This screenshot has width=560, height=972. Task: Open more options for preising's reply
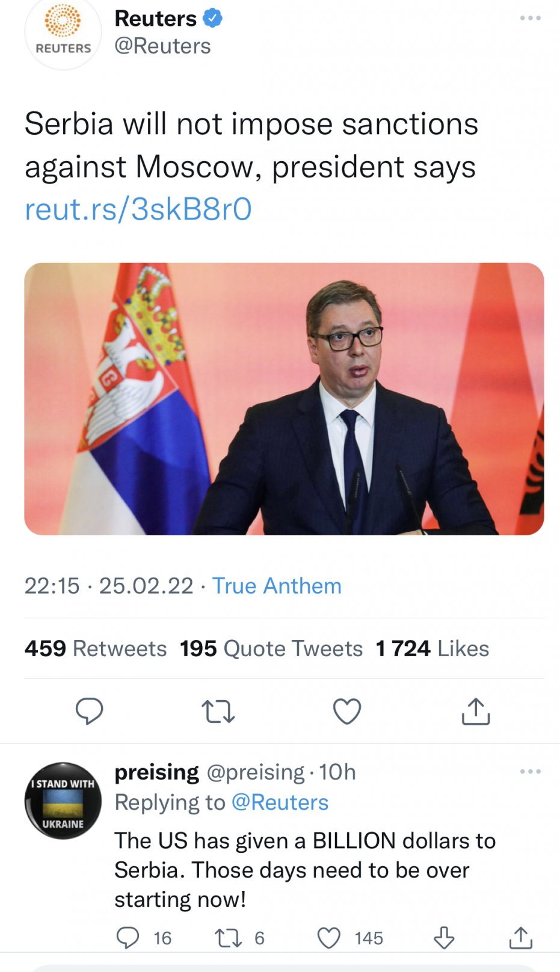point(530,771)
